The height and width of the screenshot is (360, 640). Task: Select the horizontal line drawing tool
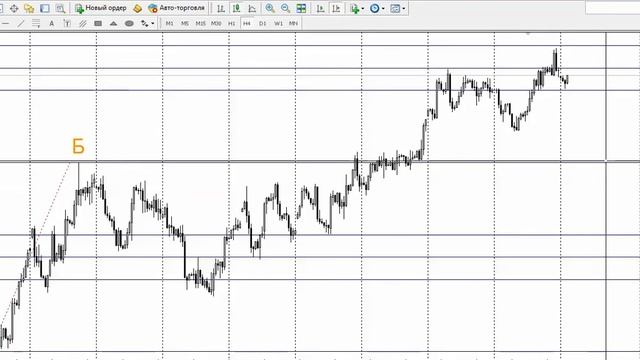(5, 24)
